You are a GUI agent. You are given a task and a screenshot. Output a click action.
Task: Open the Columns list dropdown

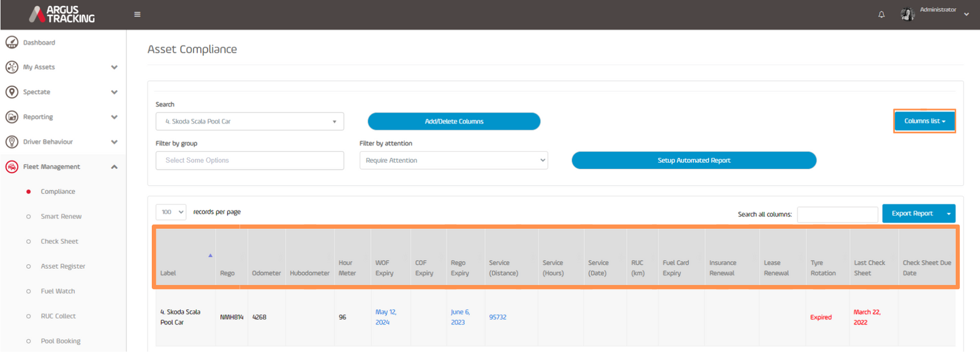pos(924,121)
